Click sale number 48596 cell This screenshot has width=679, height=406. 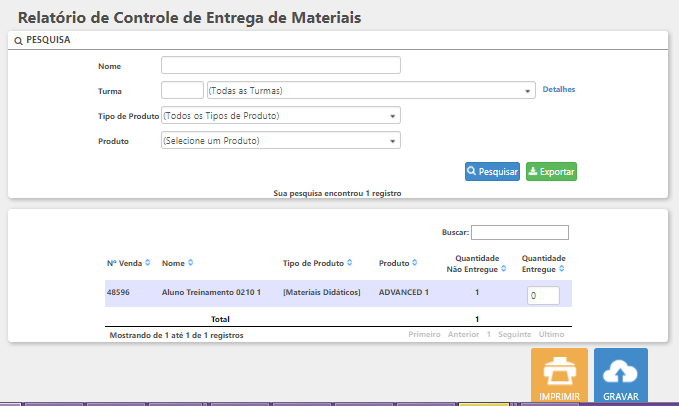(x=118, y=292)
